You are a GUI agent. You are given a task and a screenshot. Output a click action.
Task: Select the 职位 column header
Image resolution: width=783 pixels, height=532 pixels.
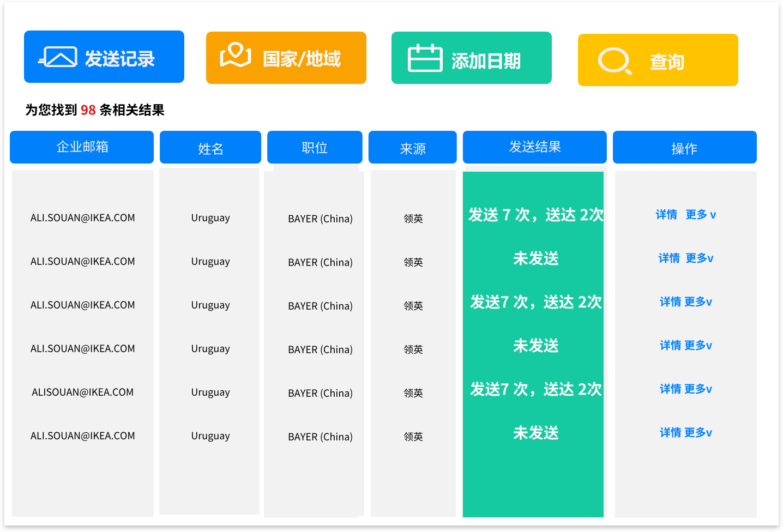[315, 147]
